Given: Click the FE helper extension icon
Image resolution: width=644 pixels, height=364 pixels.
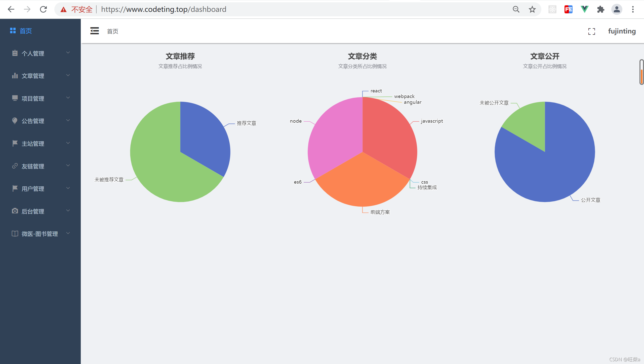Looking at the screenshot, I should click(x=568, y=9).
